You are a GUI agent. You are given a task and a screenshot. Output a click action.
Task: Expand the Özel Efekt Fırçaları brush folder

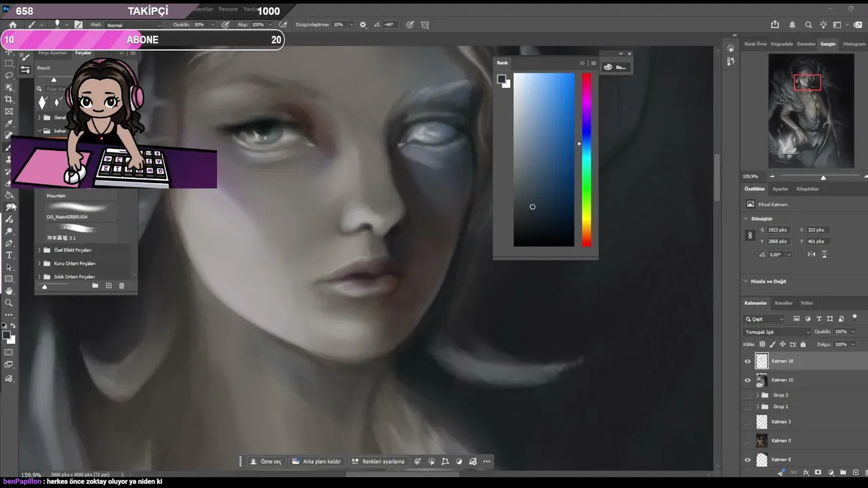click(39, 250)
